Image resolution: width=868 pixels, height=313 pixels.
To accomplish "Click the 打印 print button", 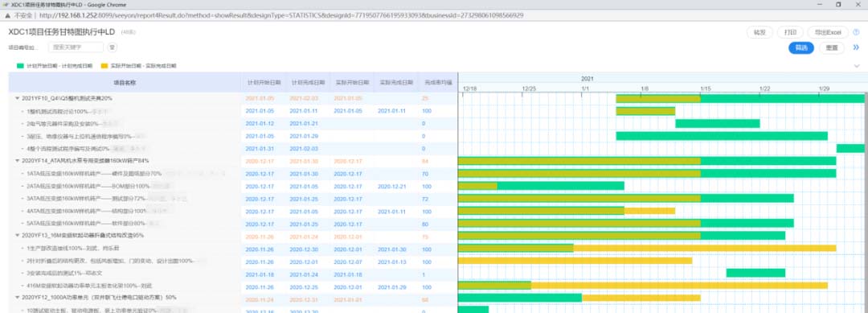I will pos(790,32).
